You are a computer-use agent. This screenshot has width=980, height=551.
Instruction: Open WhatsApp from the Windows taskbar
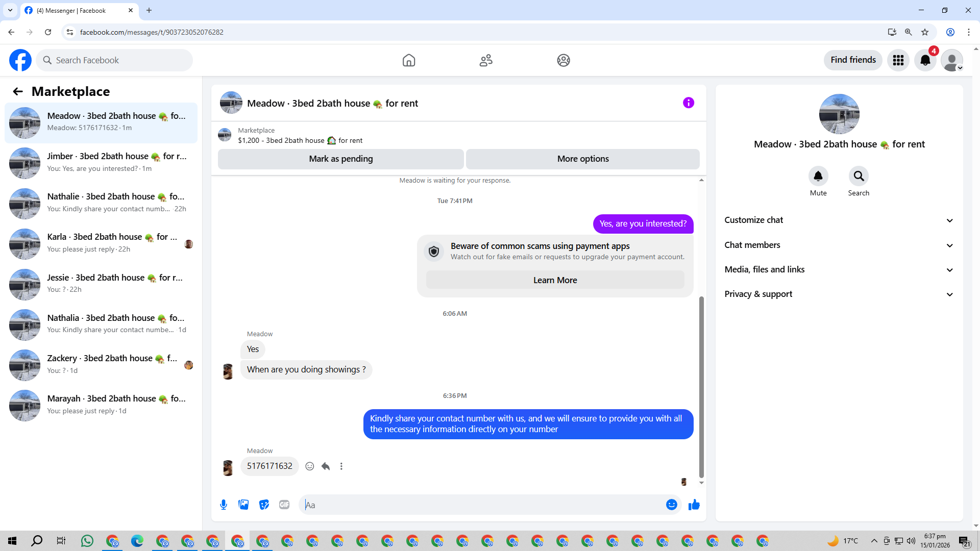pos(87,541)
